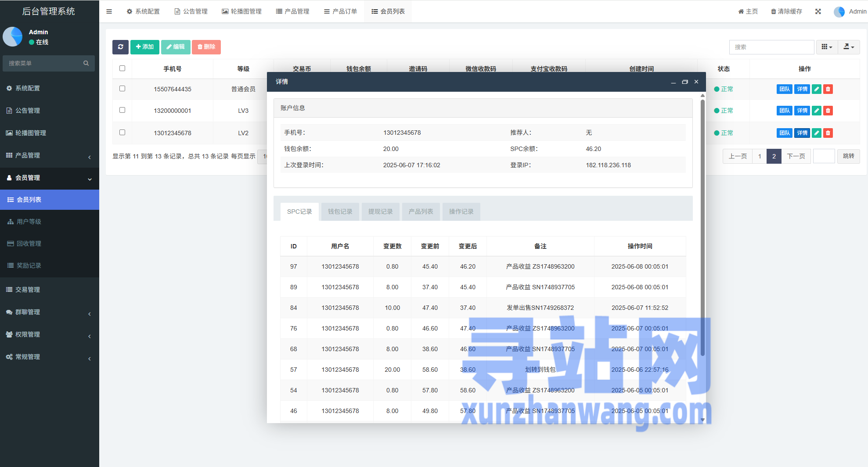The height and width of the screenshot is (467, 868).
Task: Switch to the 钱包记录 tab
Action: click(x=340, y=212)
